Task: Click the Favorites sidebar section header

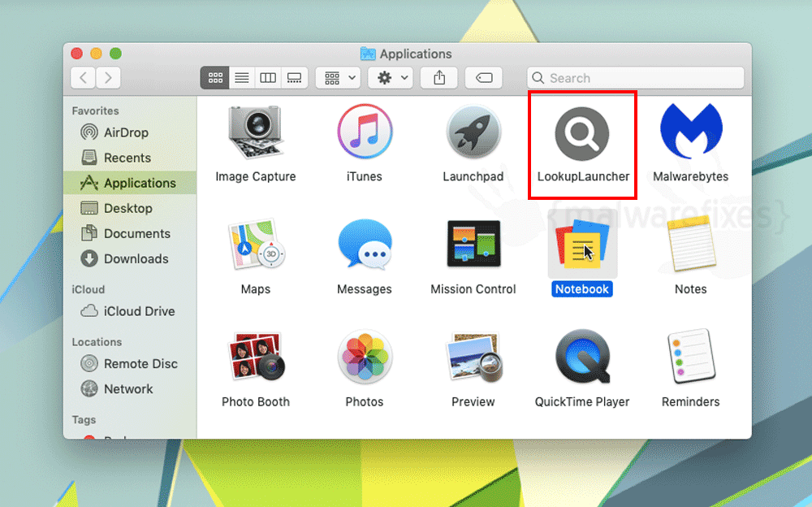Action: tap(95, 111)
